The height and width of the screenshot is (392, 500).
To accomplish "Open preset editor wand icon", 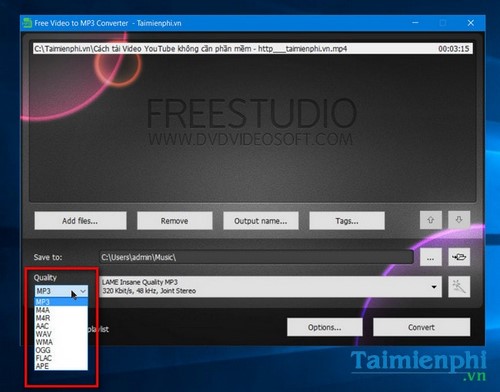I will (459, 287).
